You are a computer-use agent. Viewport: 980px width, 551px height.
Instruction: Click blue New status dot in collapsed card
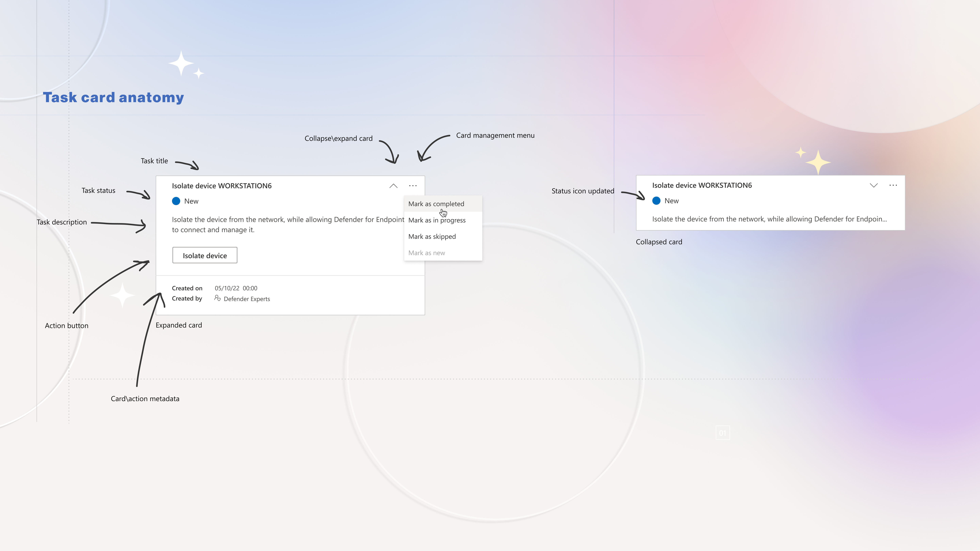[x=656, y=201]
